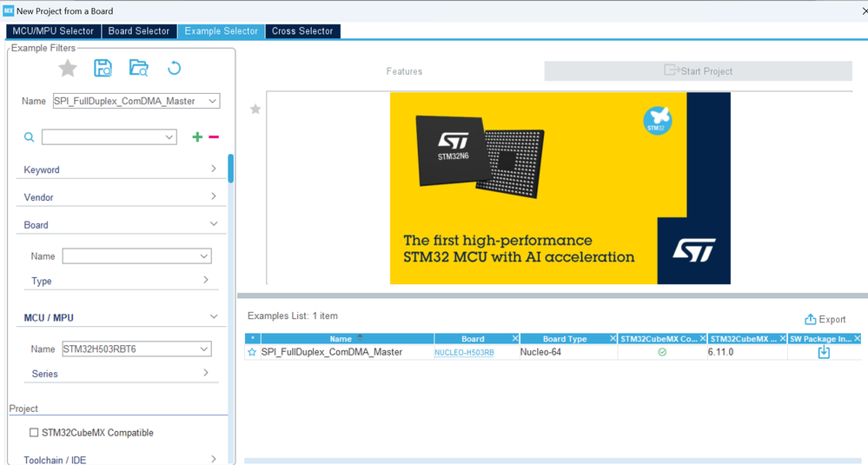This screenshot has width=868, height=465.
Task: Click the STM32N6 promotional banner
Action: [560, 189]
